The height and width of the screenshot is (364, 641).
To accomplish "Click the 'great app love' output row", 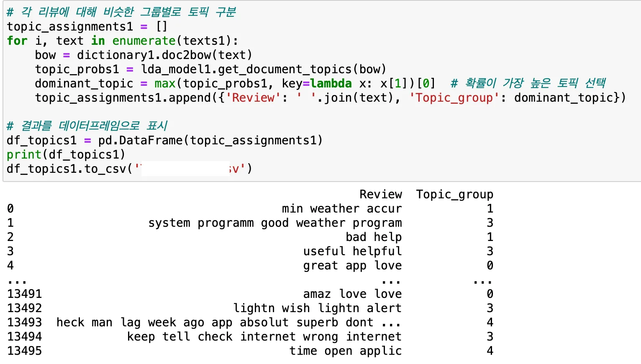I will [352, 266].
